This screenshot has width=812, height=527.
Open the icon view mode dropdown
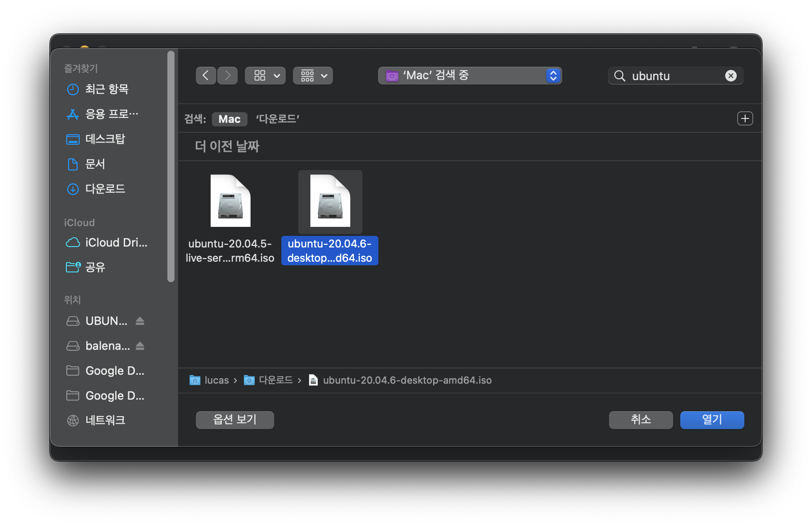pyautogui.click(x=265, y=76)
